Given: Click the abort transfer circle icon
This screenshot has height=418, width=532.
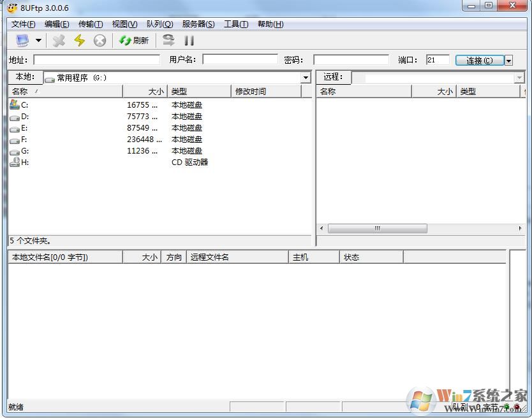Looking at the screenshot, I should click(100, 40).
